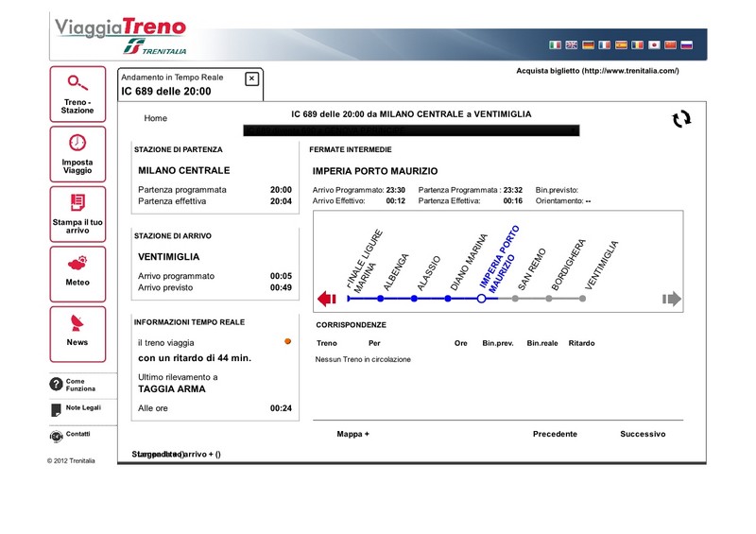Open Contatti page
The height and width of the screenshot is (534, 756).
click(x=70, y=435)
